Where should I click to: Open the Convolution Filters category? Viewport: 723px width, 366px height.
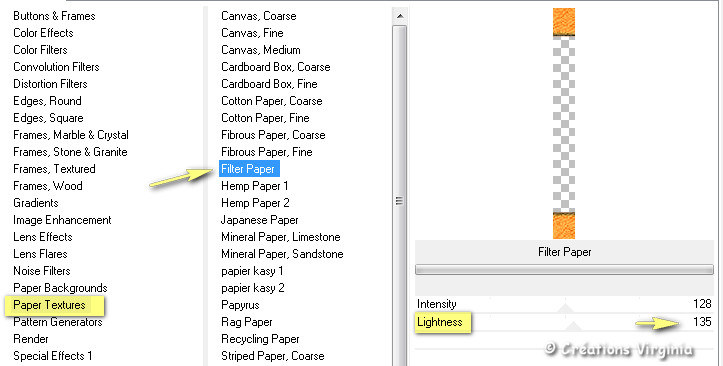(x=56, y=67)
